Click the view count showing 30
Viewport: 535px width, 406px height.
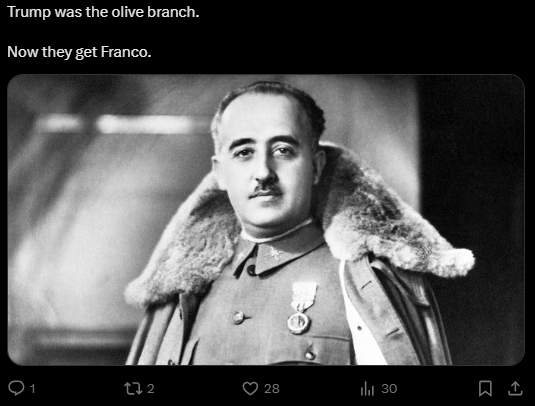click(389, 389)
